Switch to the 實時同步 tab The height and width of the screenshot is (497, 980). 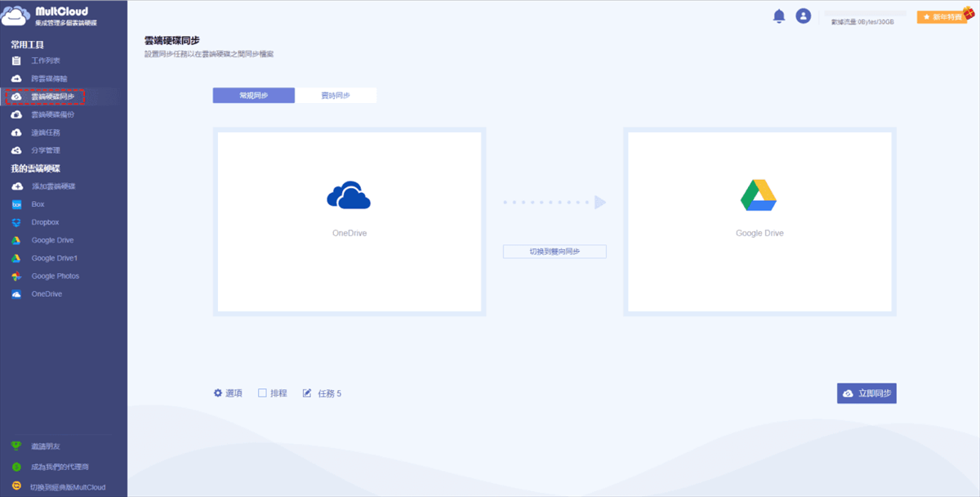pos(336,96)
